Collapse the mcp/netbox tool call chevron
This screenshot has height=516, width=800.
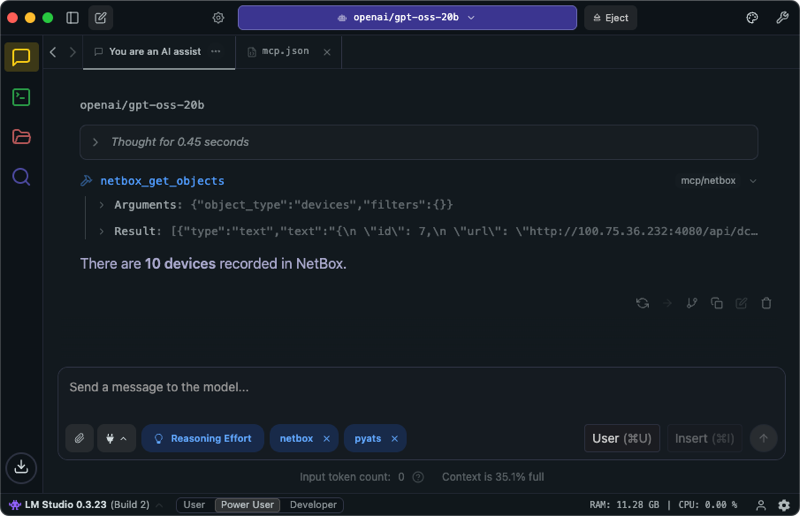point(753,181)
